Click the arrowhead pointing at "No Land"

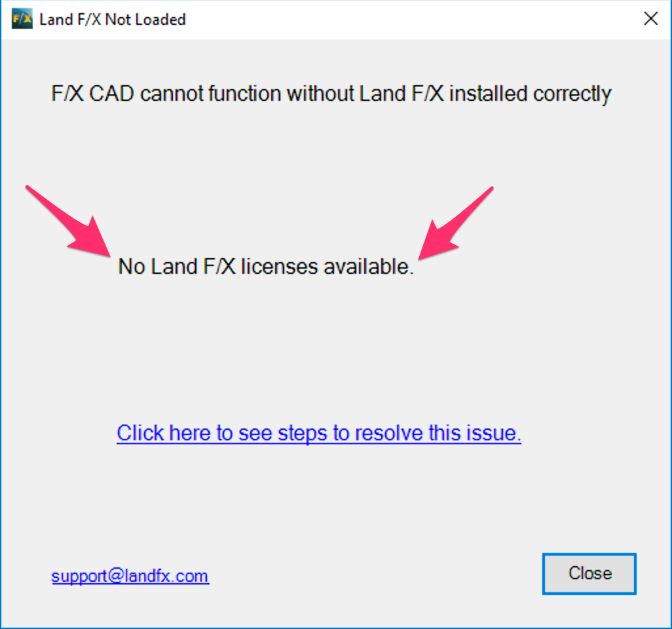pos(94,239)
